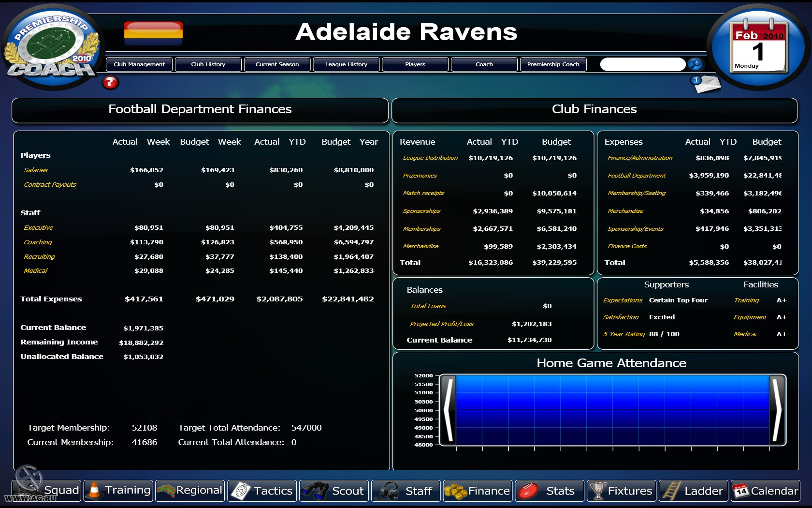Open Training with the cone icon
The image size is (812, 508).
(118, 491)
